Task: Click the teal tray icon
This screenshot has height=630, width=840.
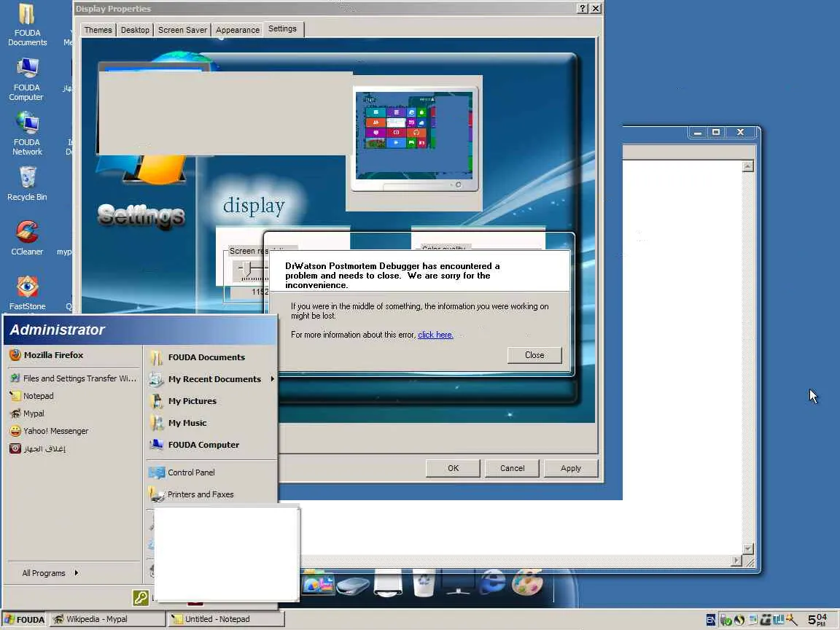Action: pyautogui.click(x=779, y=621)
